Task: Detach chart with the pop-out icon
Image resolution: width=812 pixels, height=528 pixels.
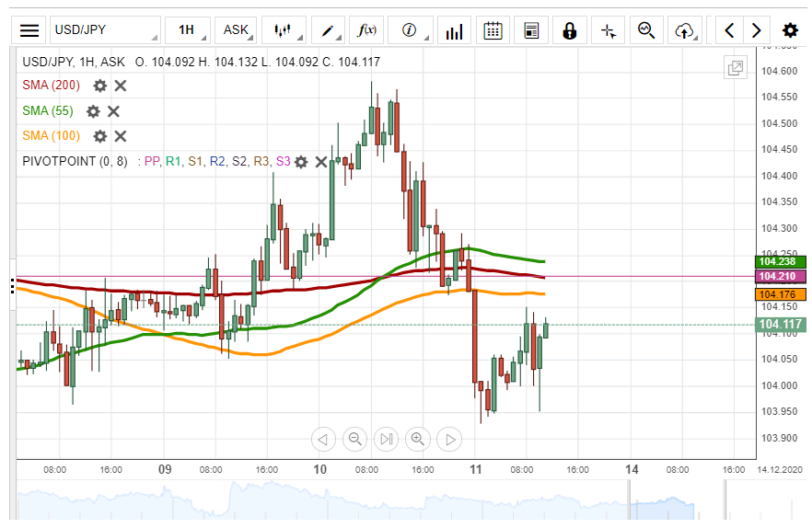Action: click(736, 68)
